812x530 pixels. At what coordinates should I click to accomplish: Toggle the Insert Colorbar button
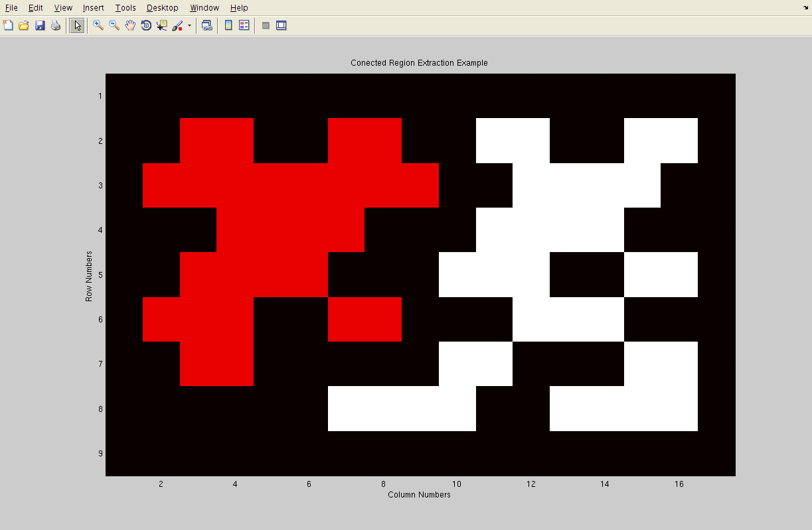[228, 26]
